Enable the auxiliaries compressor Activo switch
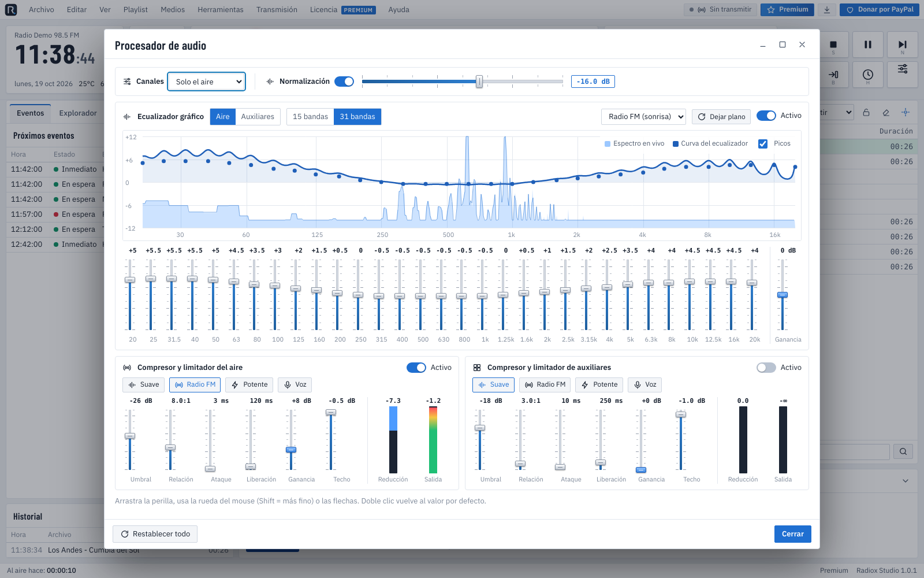924x578 pixels. 766,368
